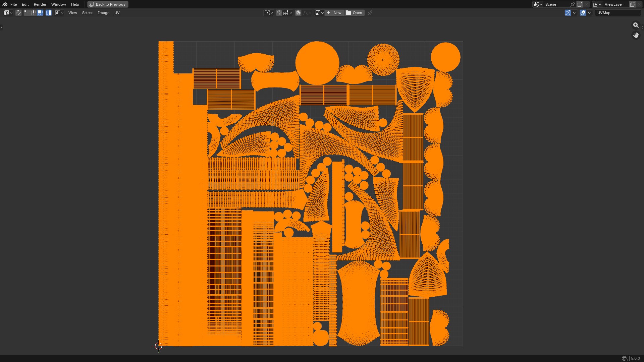Select island selection mode

[49, 13]
